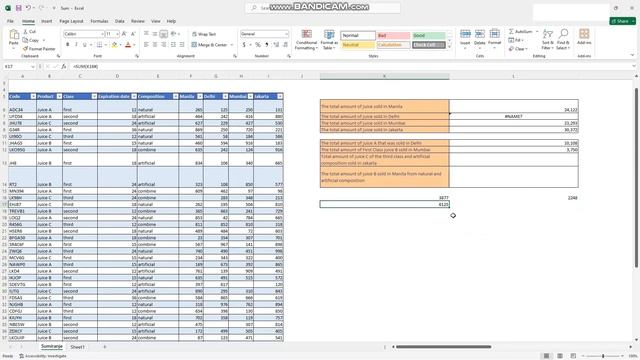Apply the Neutral cell style
The width and height of the screenshot is (640, 360).
coord(358,44)
